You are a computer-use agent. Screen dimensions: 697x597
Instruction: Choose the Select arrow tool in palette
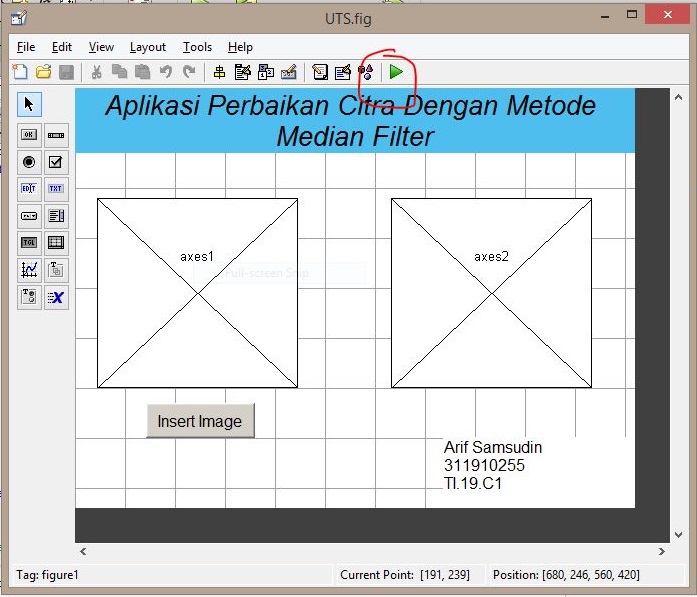(x=29, y=104)
